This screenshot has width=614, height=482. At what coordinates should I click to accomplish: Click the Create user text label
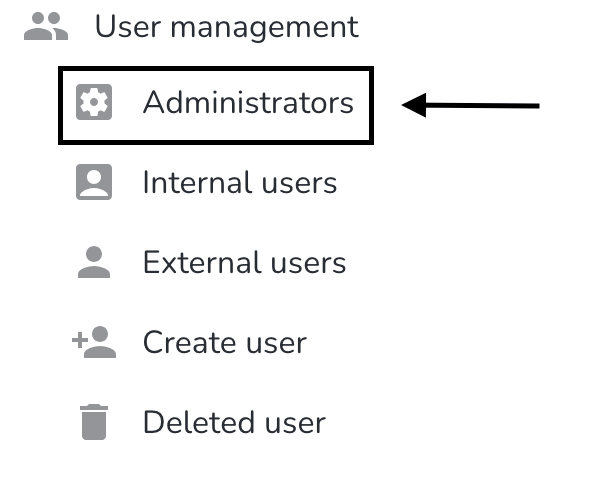(x=225, y=343)
